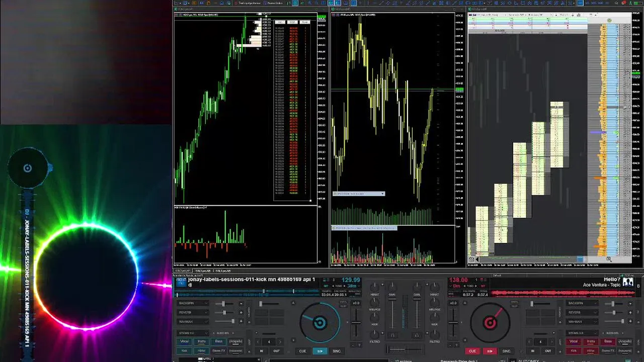Click right deck OUT loop button
Image resolution: width=644 pixels, height=362 pixels.
click(x=548, y=351)
